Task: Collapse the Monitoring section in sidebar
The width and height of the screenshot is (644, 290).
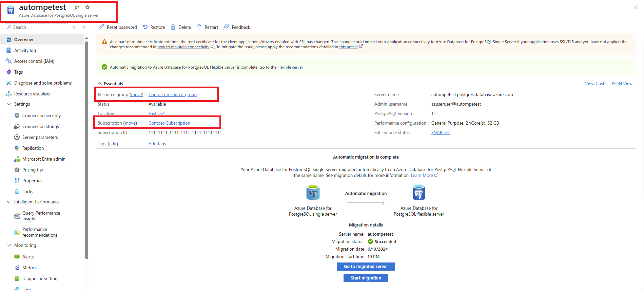Action: [9, 245]
